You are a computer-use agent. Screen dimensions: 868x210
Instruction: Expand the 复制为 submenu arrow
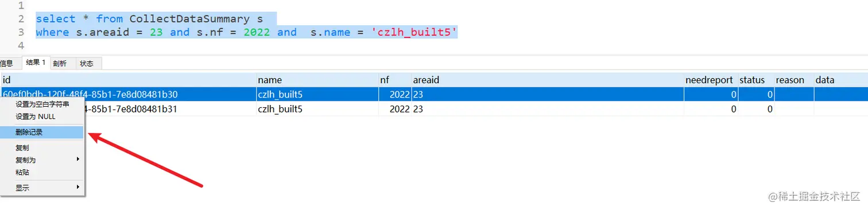pos(78,160)
